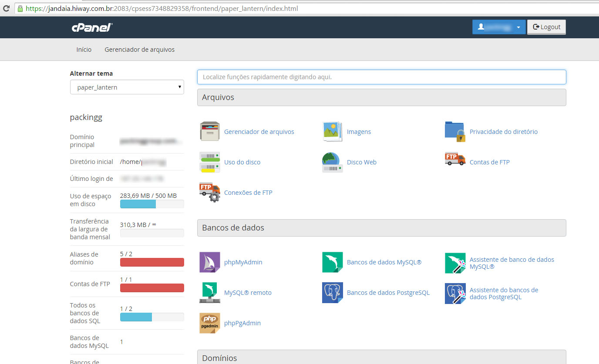
Task: Click the browser reload icon
Action: pos(7,8)
